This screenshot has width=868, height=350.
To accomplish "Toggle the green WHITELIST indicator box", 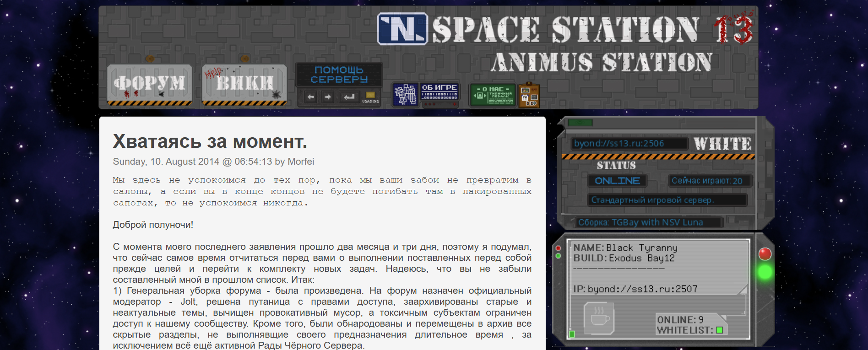I will click(719, 330).
